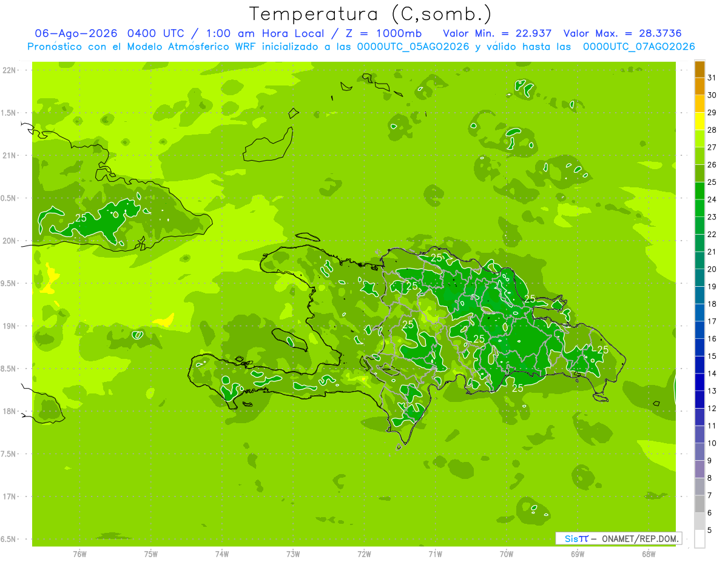This screenshot has height=562, width=728.
Task: Click the "70W" longitude axis label
Action: pos(507,554)
